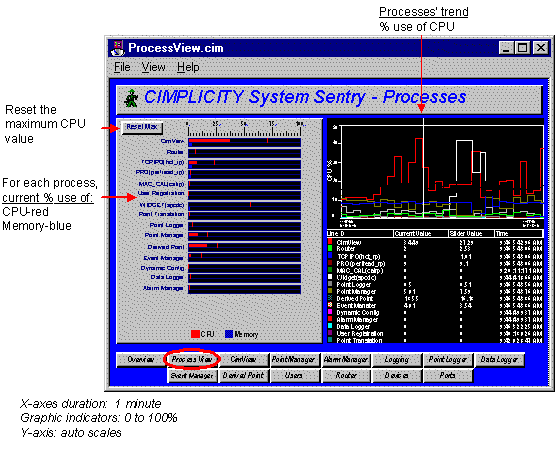Click the Event Manager usage bar

tap(244, 257)
